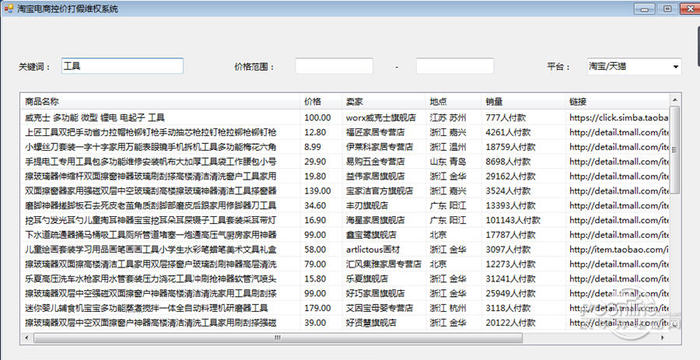700x360 pixels.
Task: Click price cell 19.80
Action: tap(315, 176)
